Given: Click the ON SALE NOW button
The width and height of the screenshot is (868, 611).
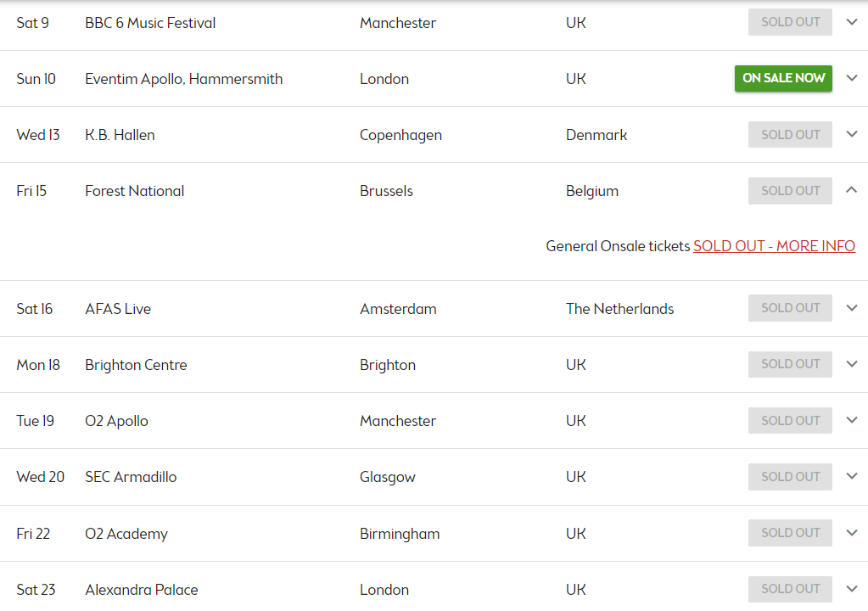Looking at the screenshot, I should coord(783,78).
